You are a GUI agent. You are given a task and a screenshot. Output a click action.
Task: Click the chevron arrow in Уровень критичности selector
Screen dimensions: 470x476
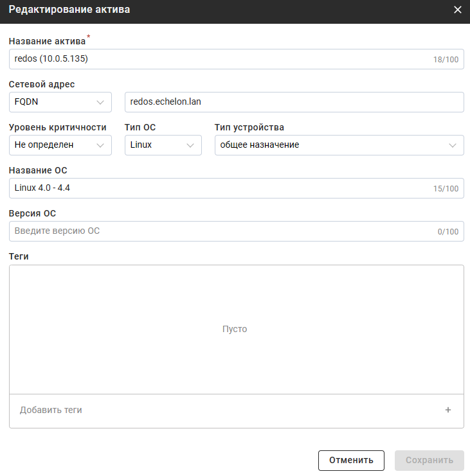100,145
